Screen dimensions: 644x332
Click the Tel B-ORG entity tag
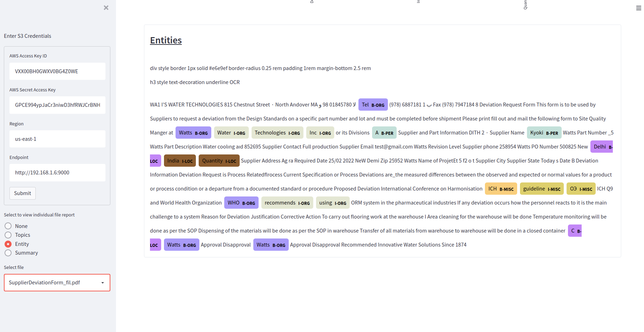(x=373, y=105)
